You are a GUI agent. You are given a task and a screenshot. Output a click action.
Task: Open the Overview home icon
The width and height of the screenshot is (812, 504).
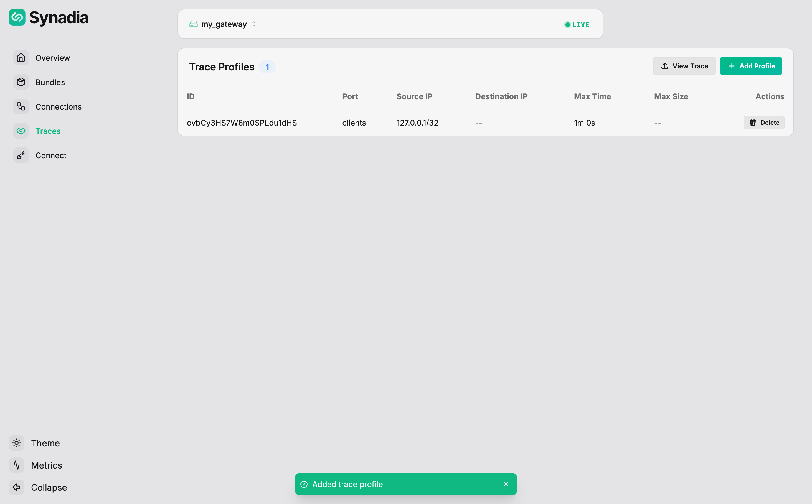21,58
